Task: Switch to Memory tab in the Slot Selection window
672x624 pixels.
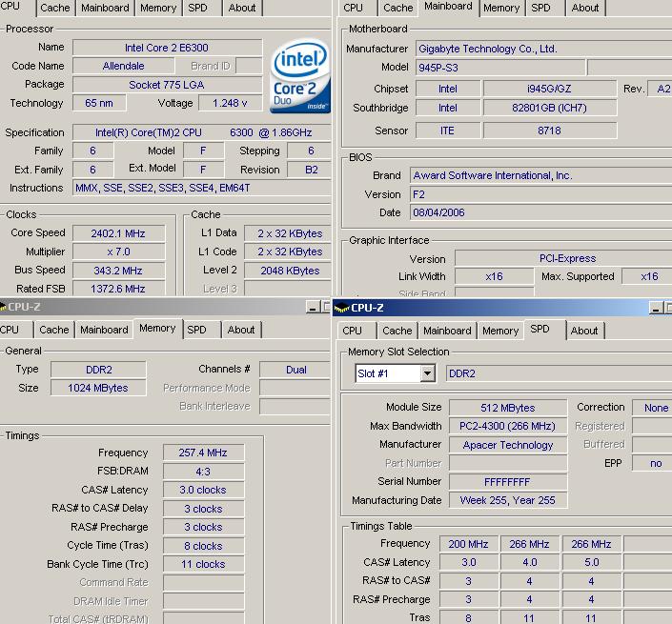Action: [500, 331]
